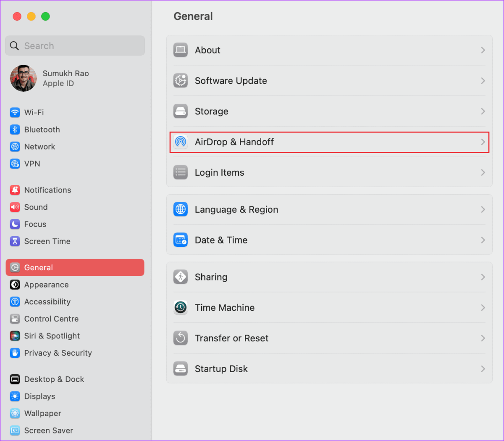This screenshot has height=441, width=504.
Task: Select Network label in sidebar
Action: (39, 147)
